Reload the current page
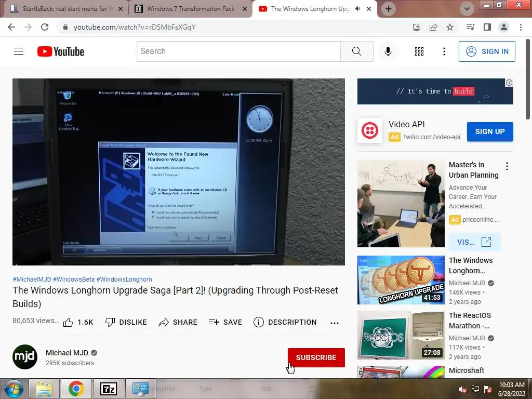 (45, 27)
